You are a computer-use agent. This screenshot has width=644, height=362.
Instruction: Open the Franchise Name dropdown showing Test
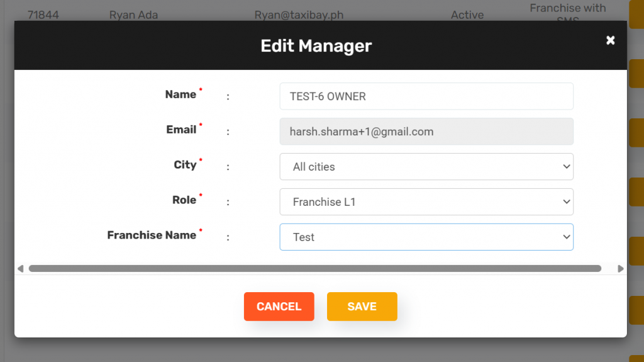pos(426,237)
